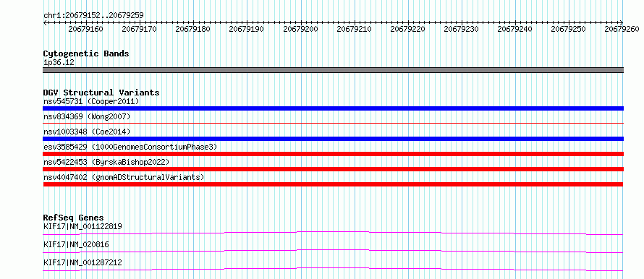Click the magenta line for KIF17|NM_020816
The image size is (644, 279).
(x=333, y=251)
